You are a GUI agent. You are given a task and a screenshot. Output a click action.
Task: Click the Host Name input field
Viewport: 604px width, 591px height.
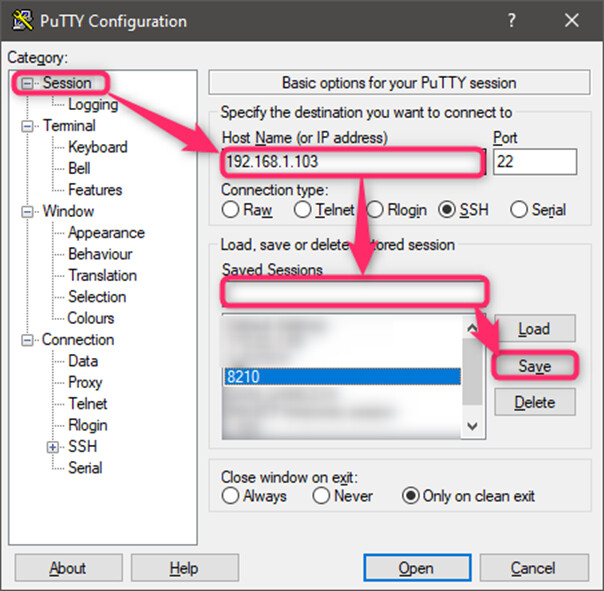(352, 162)
